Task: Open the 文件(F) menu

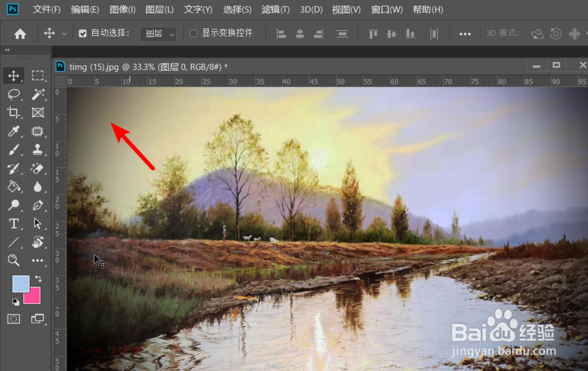Action: (46, 9)
